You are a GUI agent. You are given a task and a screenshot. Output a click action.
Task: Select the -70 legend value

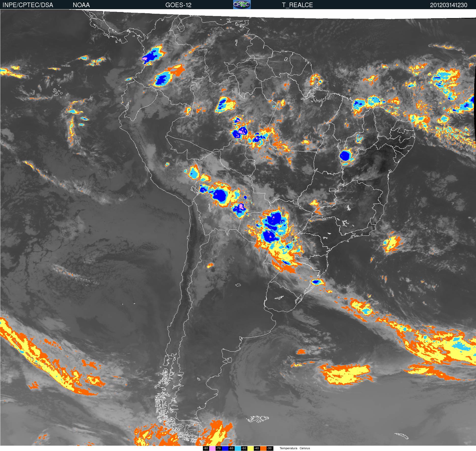coord(218,448)
